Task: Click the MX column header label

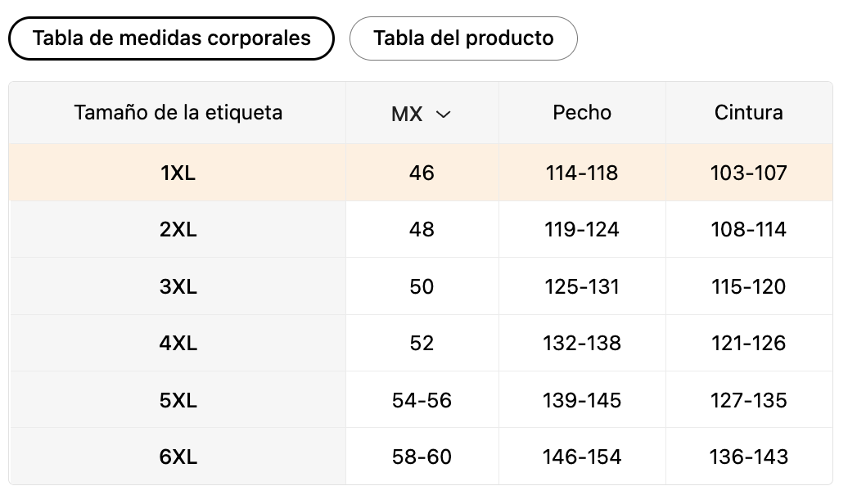Action: click(x=407, y=114)
